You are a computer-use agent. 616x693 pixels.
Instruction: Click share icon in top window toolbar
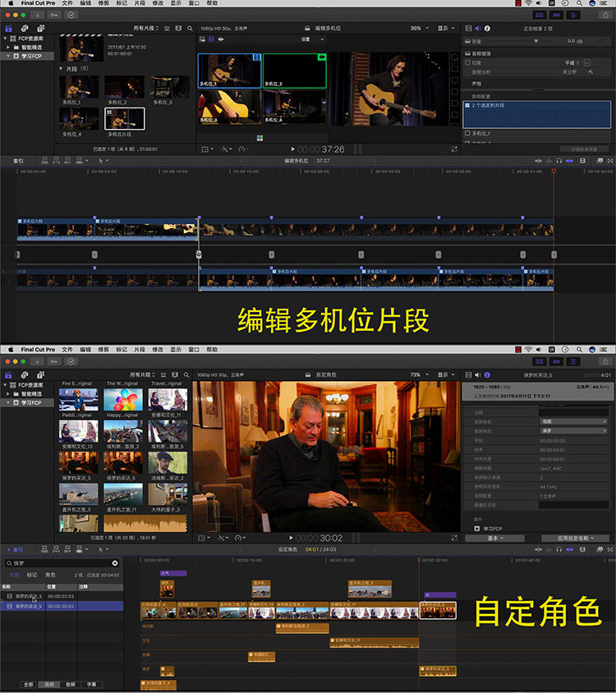tap(605, 15)
